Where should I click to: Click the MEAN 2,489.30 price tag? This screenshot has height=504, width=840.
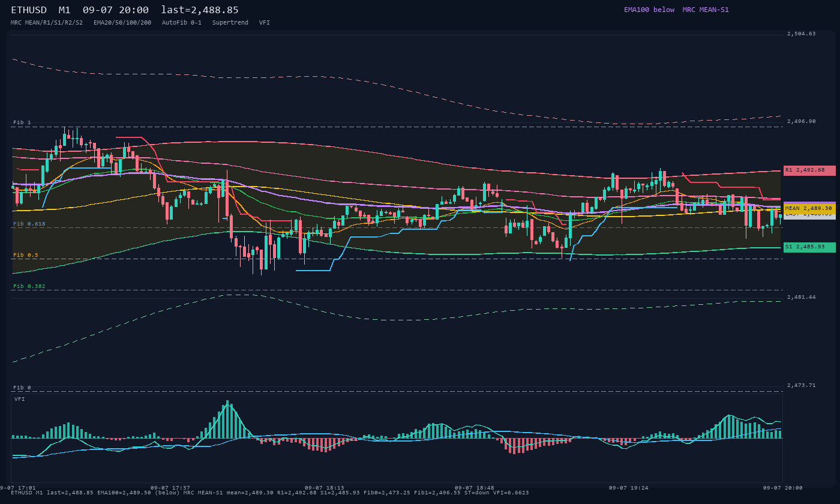pyautogui.click(x=809, y=208)
